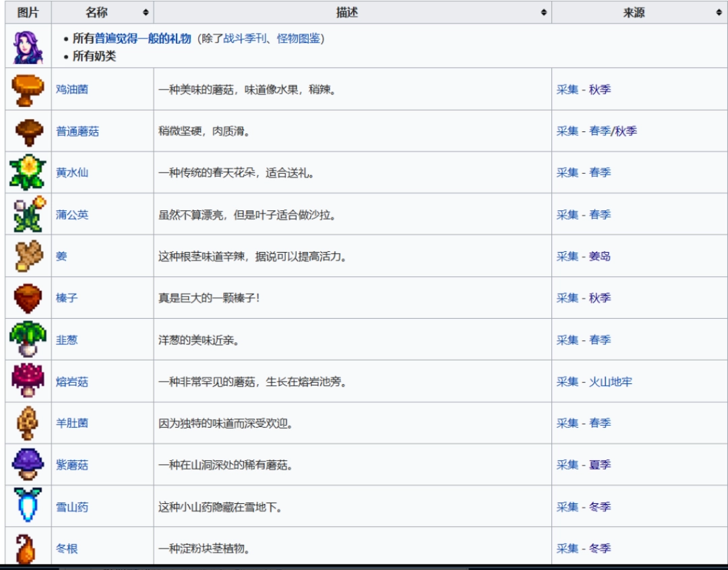The image size is (728, 570).
Task: Open the 战斗季刊 link
Action: [x=245, y=38]
